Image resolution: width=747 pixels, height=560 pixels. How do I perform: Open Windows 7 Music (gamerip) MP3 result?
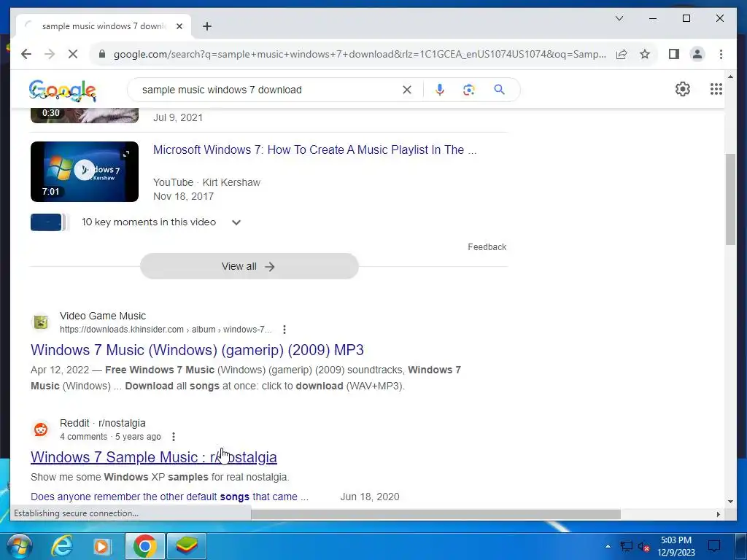[197, 350]
